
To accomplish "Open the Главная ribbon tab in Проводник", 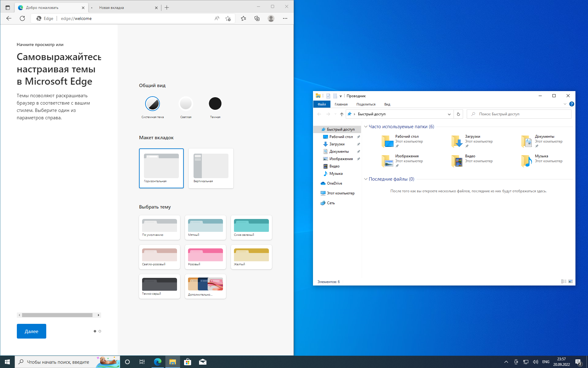I will pos(341,104).
